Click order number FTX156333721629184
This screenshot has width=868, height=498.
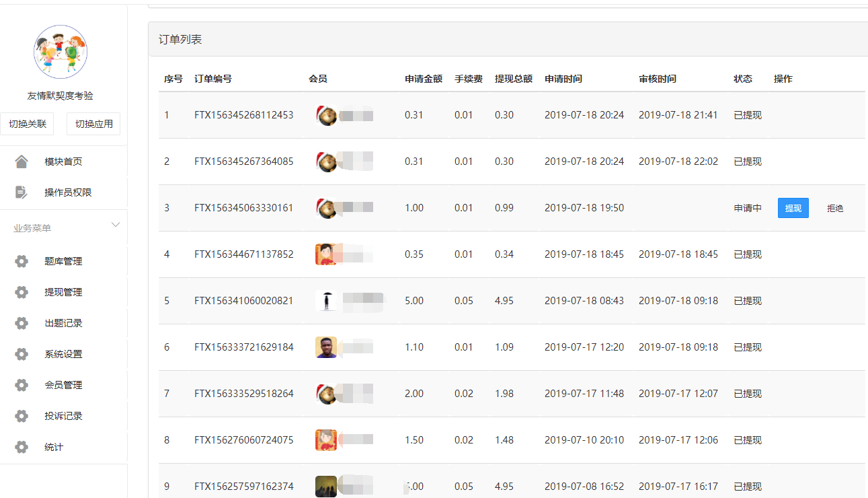coord(244,347)
